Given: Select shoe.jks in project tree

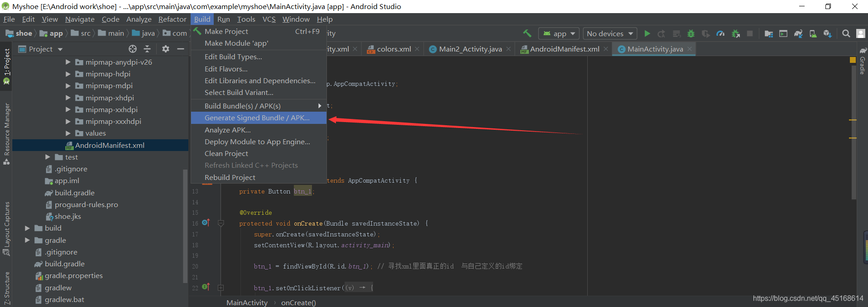Looking at the screenshot, I should [63, 216].
